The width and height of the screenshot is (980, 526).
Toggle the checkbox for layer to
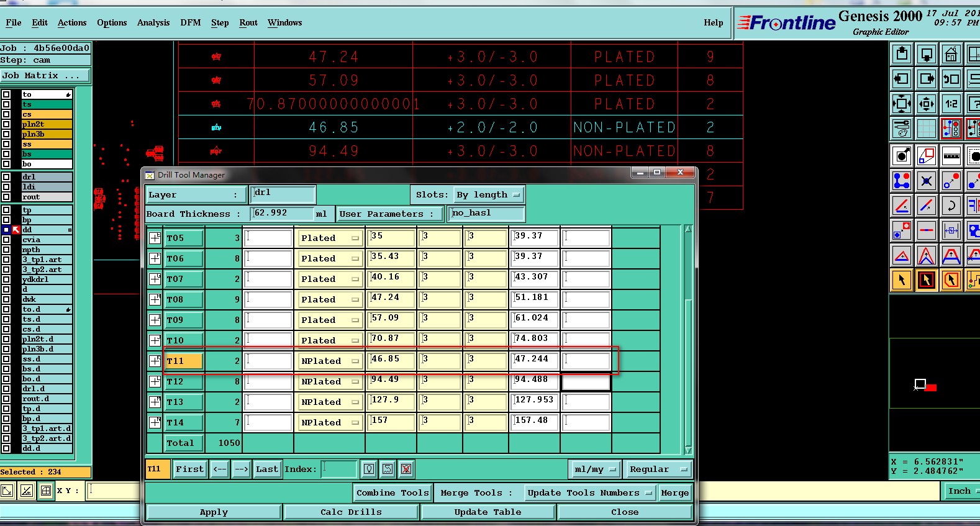[6, 94]
